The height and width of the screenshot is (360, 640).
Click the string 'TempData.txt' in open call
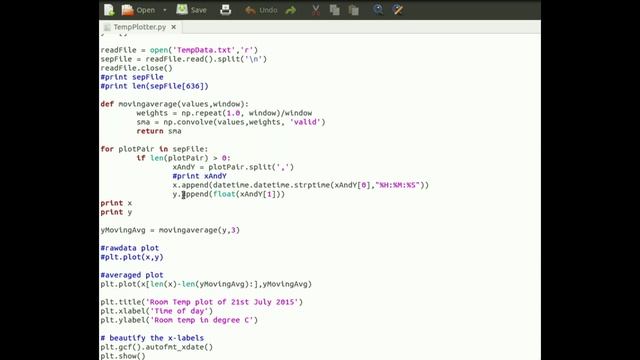tap(204, 50)
